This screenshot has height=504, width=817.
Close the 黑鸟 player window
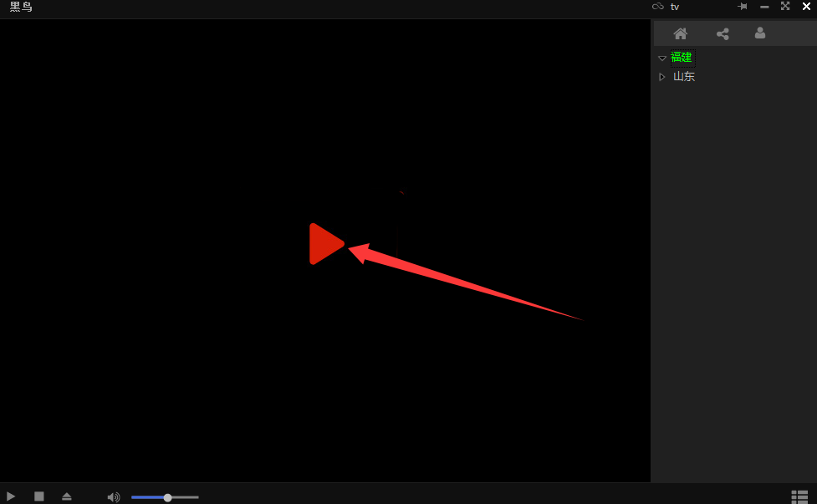(x=806, y=6)
